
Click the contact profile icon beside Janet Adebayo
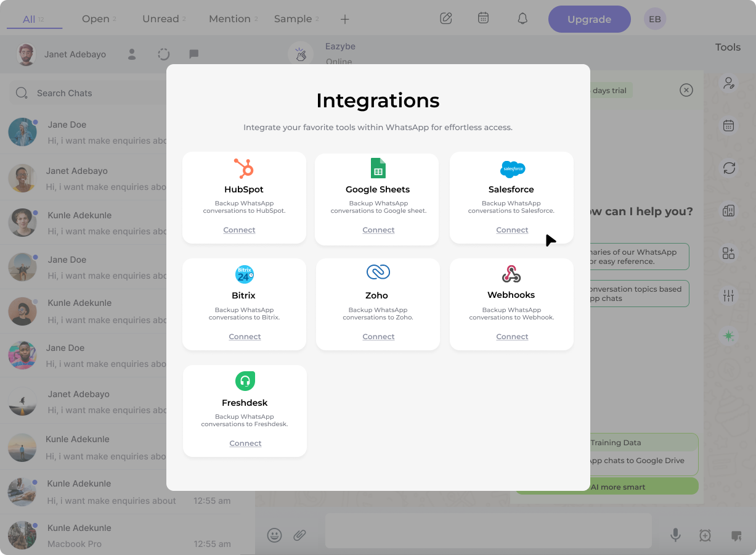(x=131, y=54)
